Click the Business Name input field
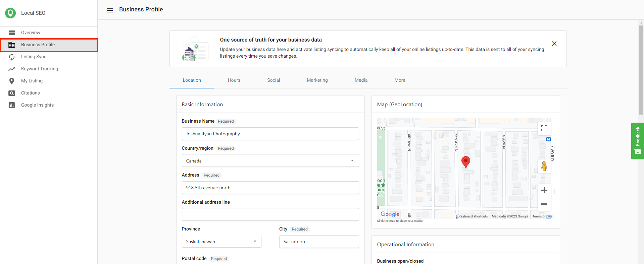 [270, 134]
